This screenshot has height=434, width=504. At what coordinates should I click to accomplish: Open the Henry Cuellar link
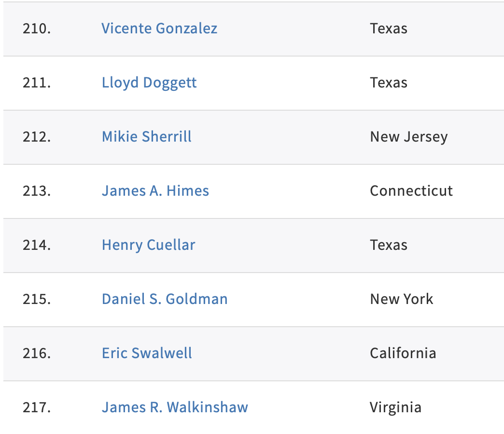[149, 245]
